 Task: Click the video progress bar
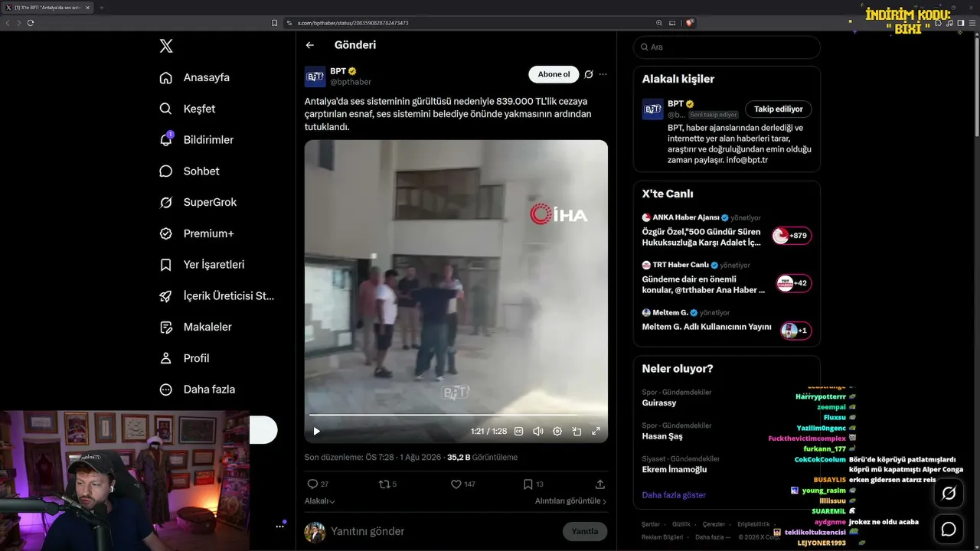456,415
